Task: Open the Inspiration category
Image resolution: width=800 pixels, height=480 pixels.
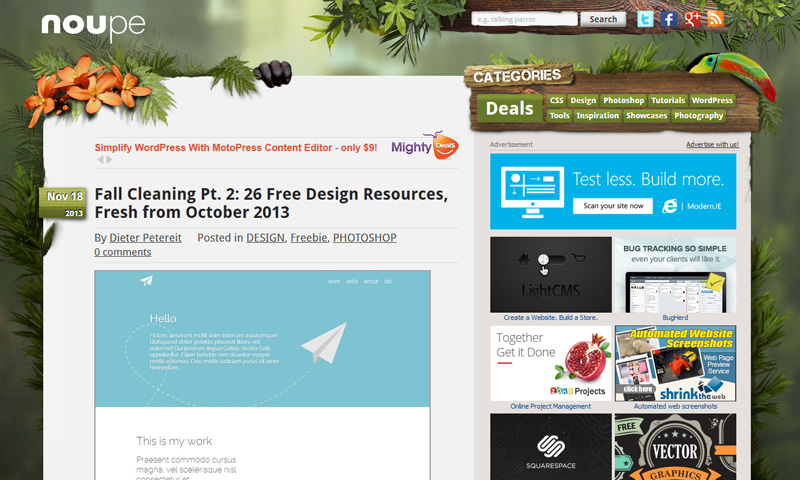Action: click(x=597, y=116)
